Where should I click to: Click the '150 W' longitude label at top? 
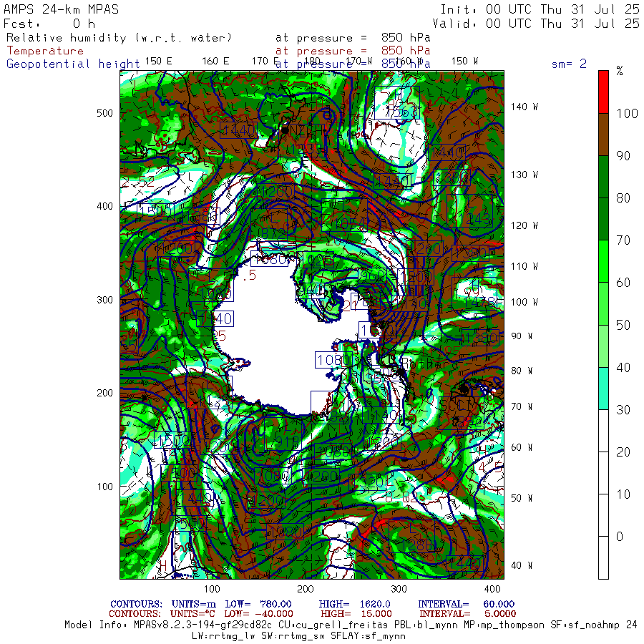click(464, 62)
